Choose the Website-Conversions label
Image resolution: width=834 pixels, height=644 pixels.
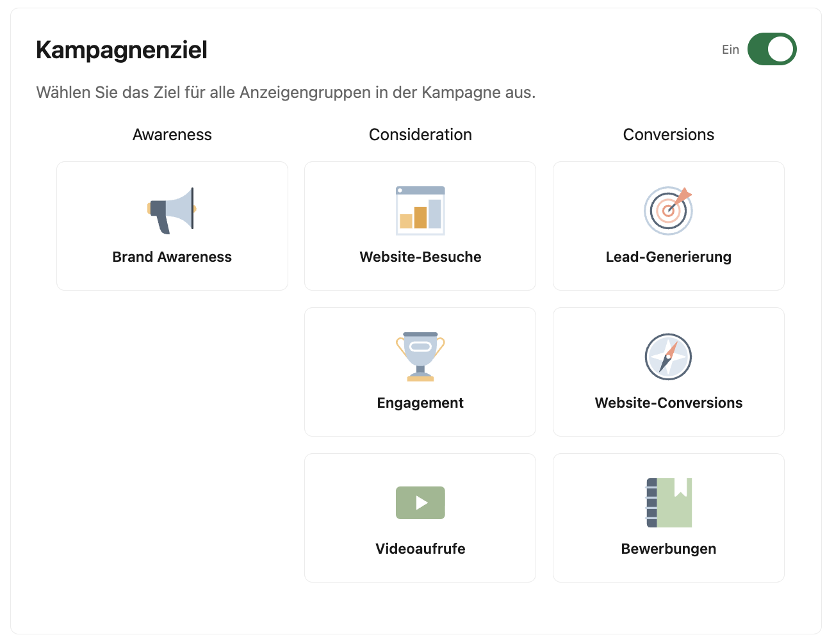pos(669,403)
